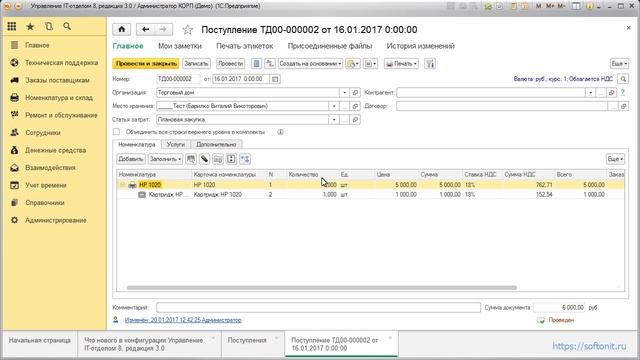Click the horizontal table scrollbar
640x360 pixels.
[x=322, y=288]
